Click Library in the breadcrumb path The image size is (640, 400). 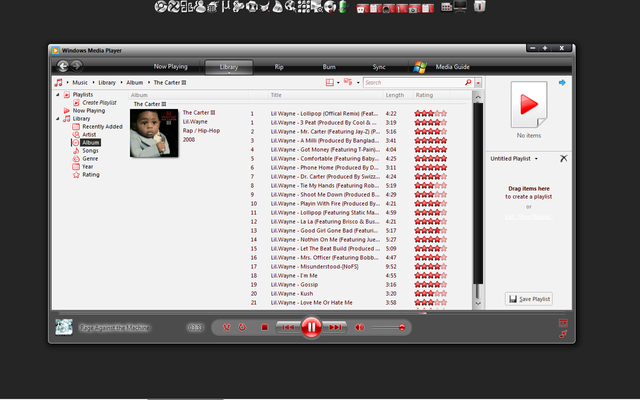point(107,82)
